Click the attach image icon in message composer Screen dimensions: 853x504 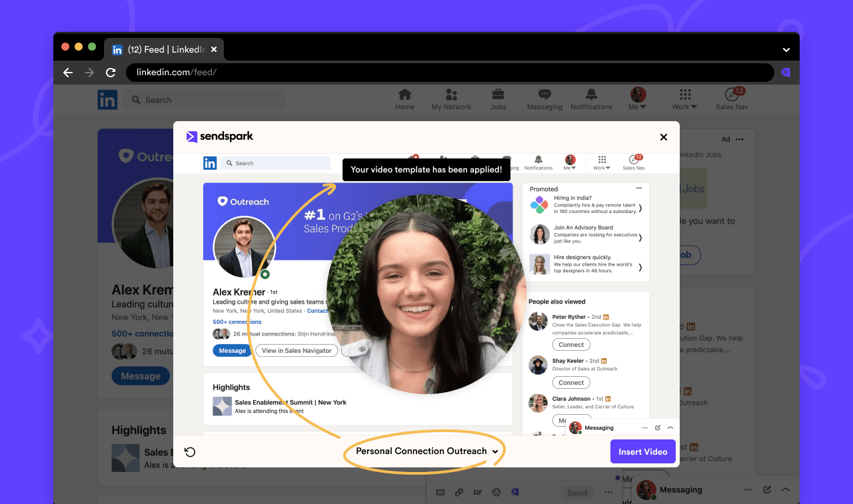click(x=440, y=493)
